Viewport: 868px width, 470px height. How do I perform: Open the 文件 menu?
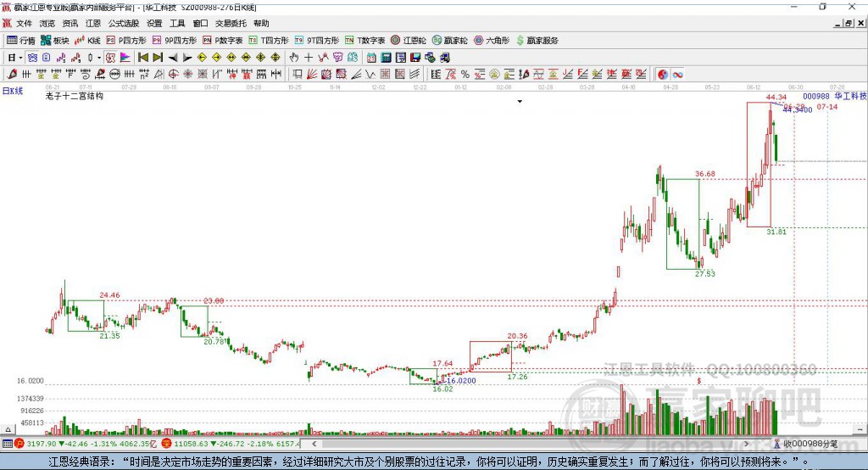click(24, 23)
